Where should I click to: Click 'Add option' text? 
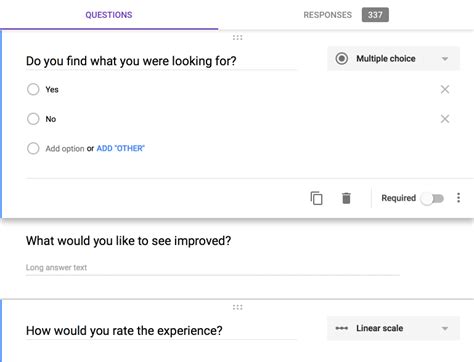65,149
